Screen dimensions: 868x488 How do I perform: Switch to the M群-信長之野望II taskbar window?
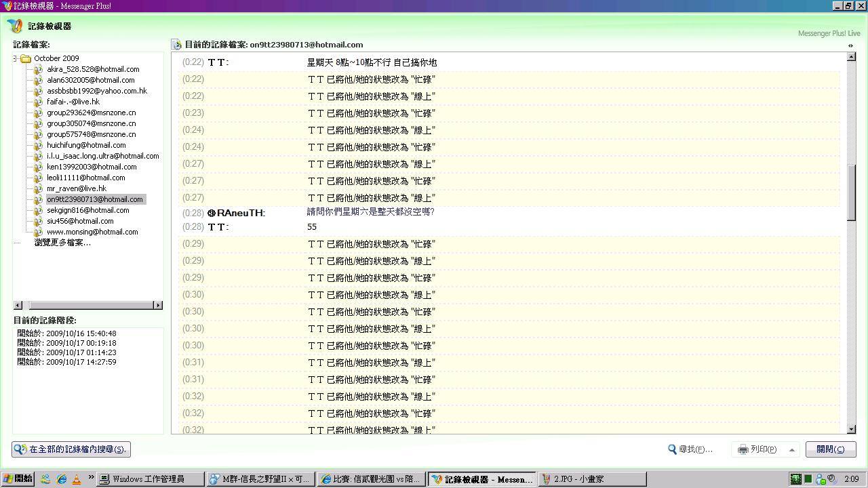pyautogui.click(x=260, y=479)
